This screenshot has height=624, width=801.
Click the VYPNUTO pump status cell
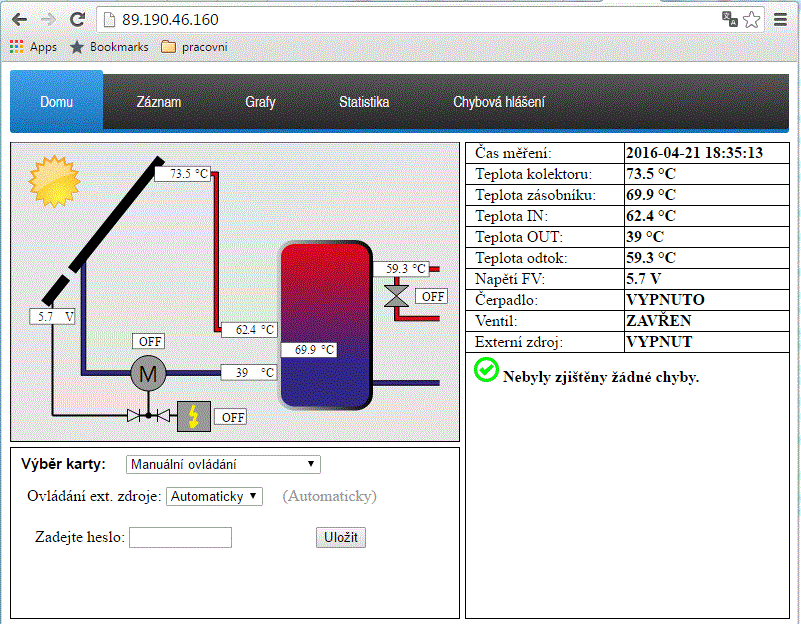707,300
